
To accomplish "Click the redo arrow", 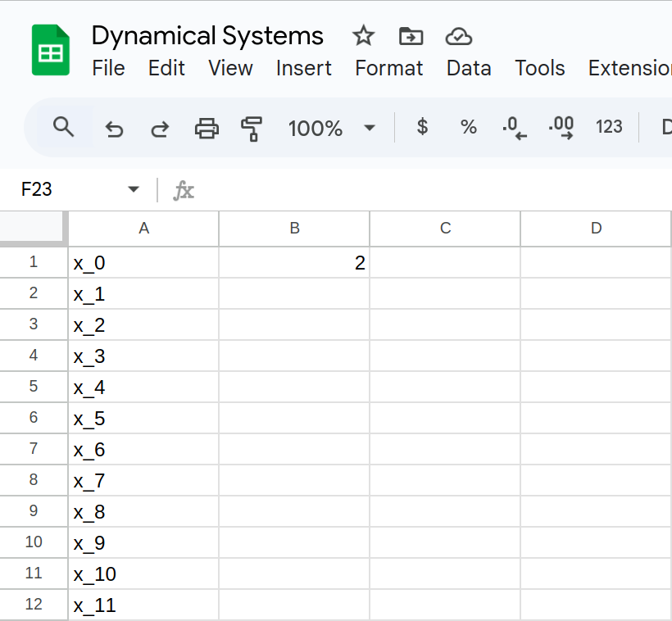I will 160,128.
